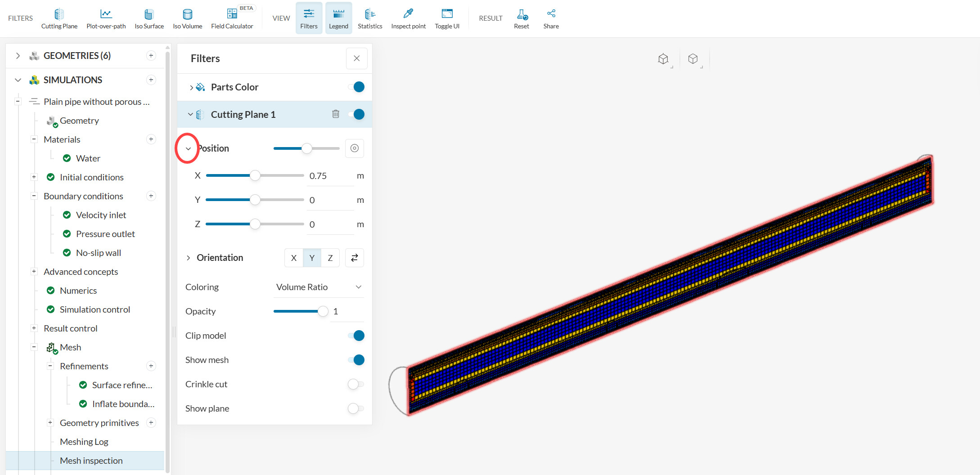Set orientation to the X axis
Image resolution: width=980 pixels, height=475 pixels.
(294, 258)
